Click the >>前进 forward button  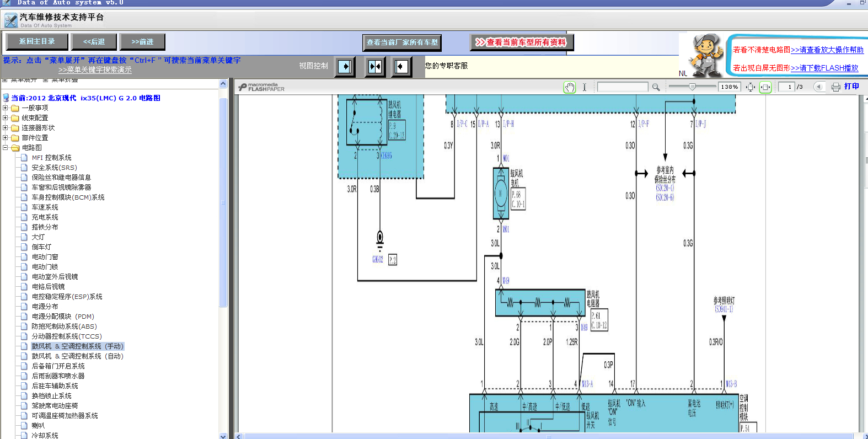point(142,42)
